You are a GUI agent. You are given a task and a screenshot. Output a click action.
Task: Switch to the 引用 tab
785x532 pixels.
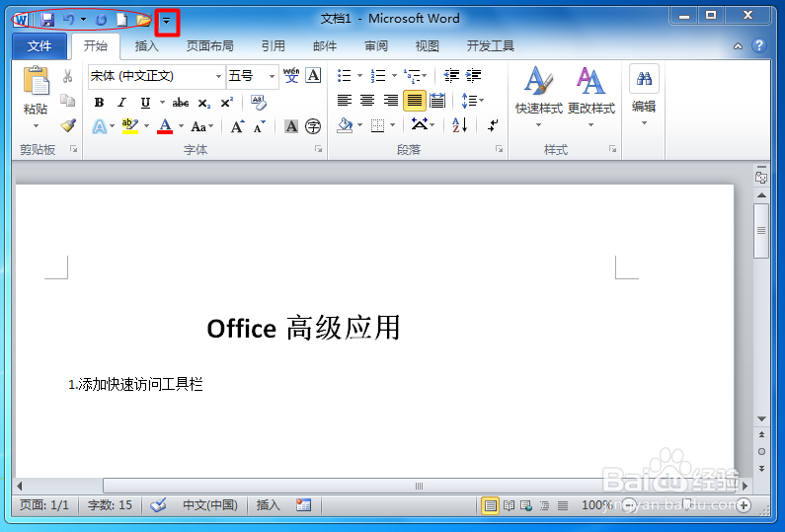[273, 46]
